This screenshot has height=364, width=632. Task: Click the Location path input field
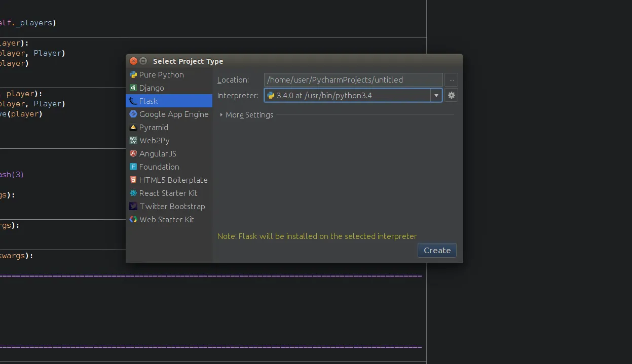point(353,79)
